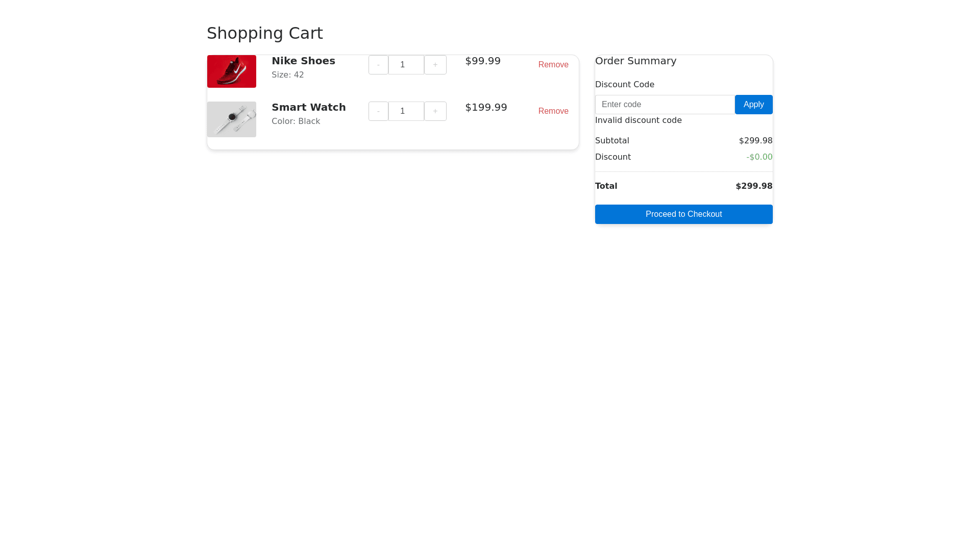Viewport: 980px width, 551px height.
Task: Click the Smart Watch product name
Action: tap(308, 107)
